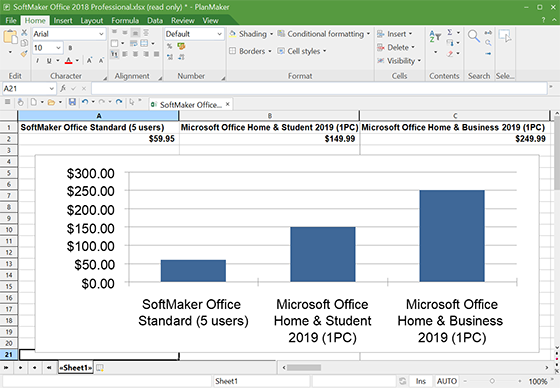Click the Cell styles button
This screenshot has width=560, height=388.
302,51
